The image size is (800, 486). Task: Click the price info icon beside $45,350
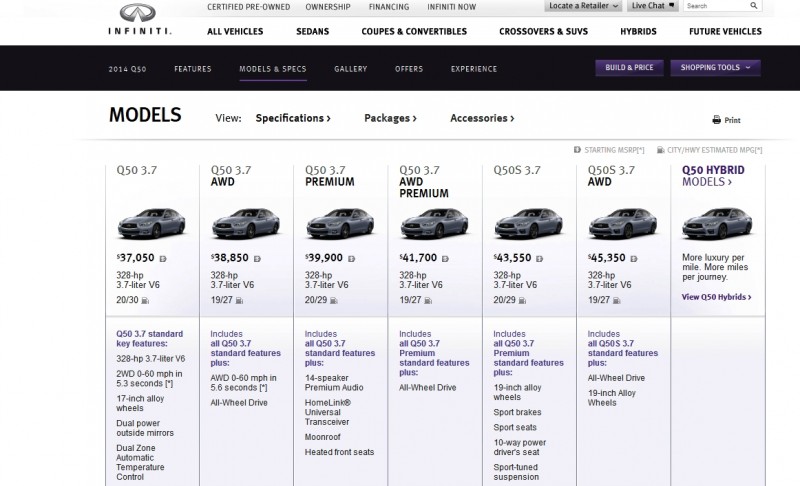(634, 259)
